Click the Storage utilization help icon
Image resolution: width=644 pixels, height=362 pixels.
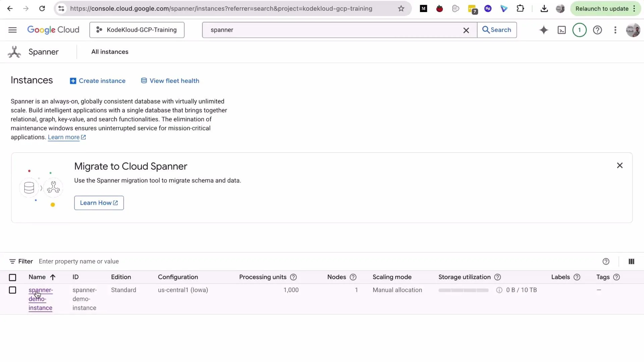pos(497,277)
